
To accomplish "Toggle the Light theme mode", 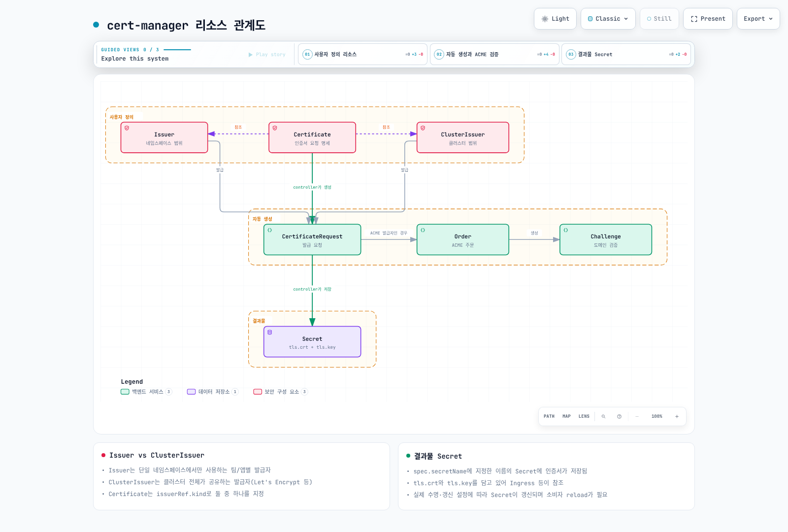I will (x=555, y=19).
